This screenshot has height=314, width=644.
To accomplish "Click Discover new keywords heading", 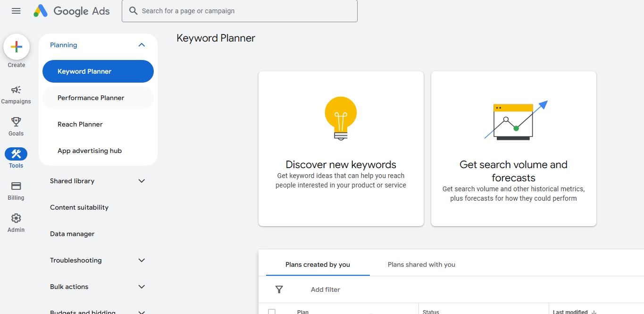I will [341, 164].
